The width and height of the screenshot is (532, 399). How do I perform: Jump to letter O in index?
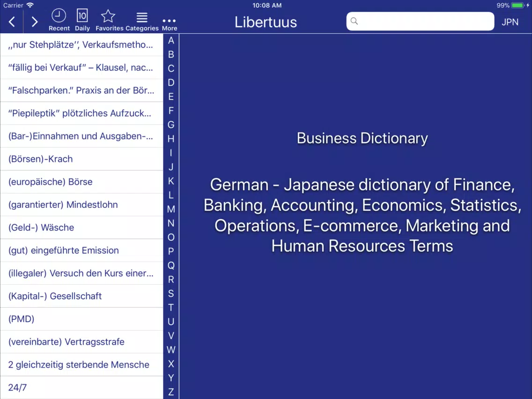pos(171,237)
